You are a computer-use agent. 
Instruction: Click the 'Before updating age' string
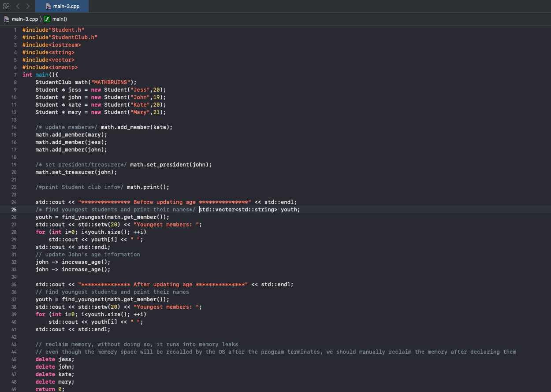tap(164, 202)
